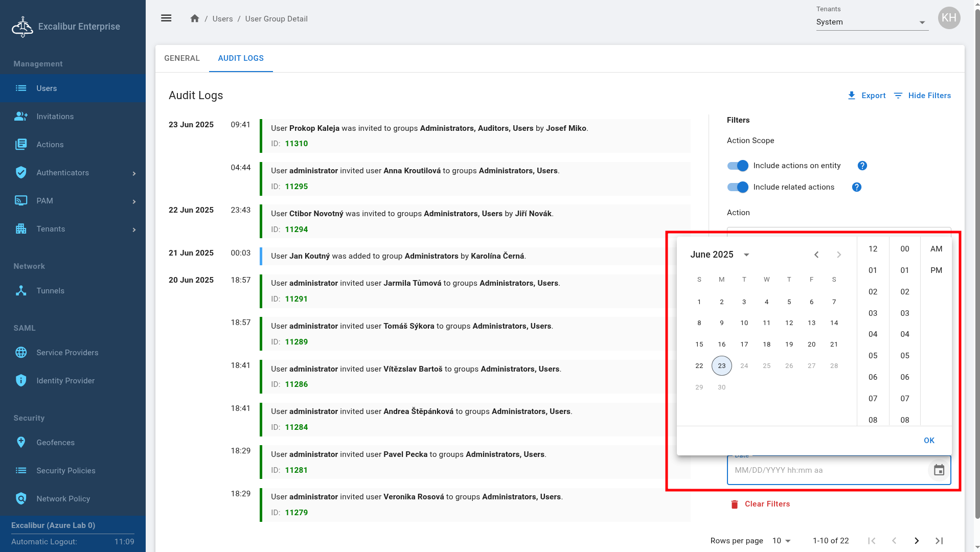Select June 16 in the calendar
The width and height of the screenshot is (980, 552).
[721, 344]
